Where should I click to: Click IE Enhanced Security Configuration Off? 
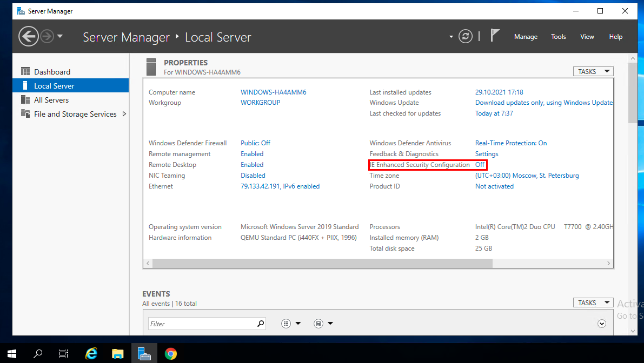[480, 164]
